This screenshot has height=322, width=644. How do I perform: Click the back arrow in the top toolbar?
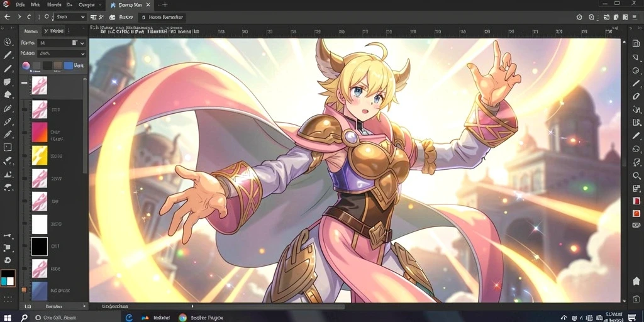click(x=7, y=17)
